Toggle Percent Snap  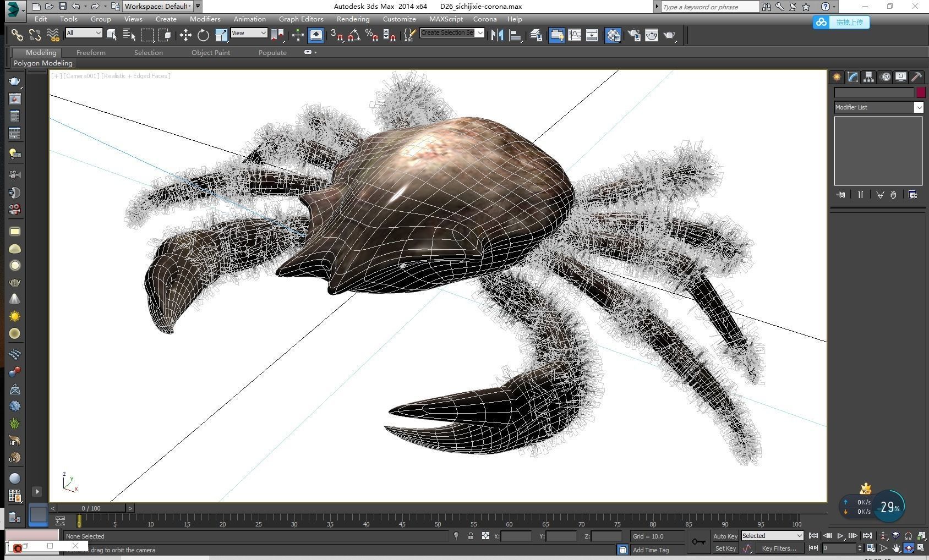tap(371, 35)
